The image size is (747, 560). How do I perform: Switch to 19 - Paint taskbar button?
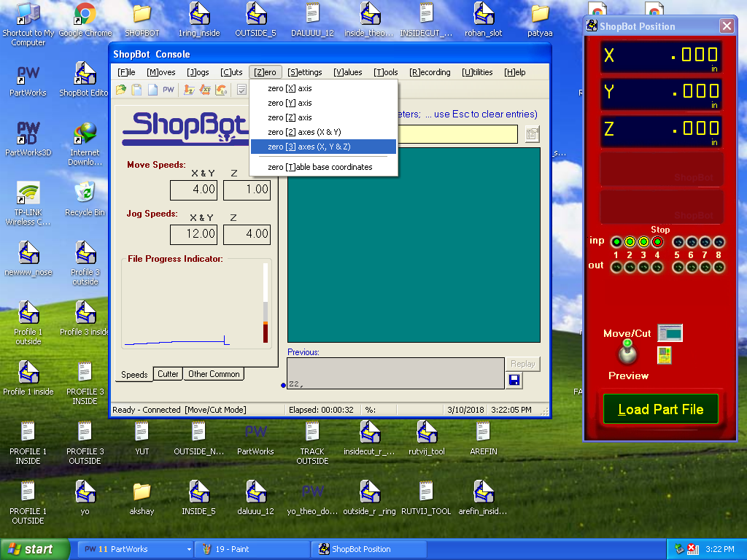click(252, 550)
